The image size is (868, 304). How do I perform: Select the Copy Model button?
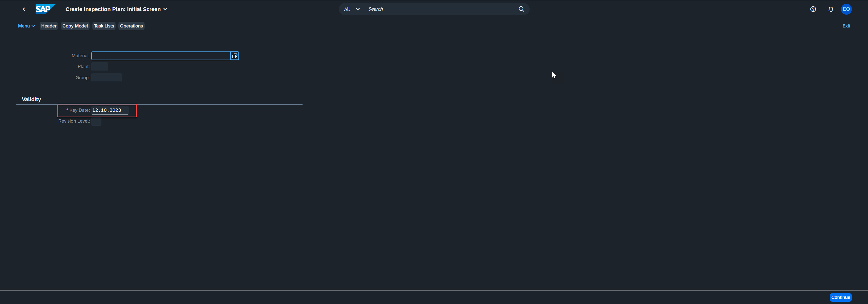(75, 26)
